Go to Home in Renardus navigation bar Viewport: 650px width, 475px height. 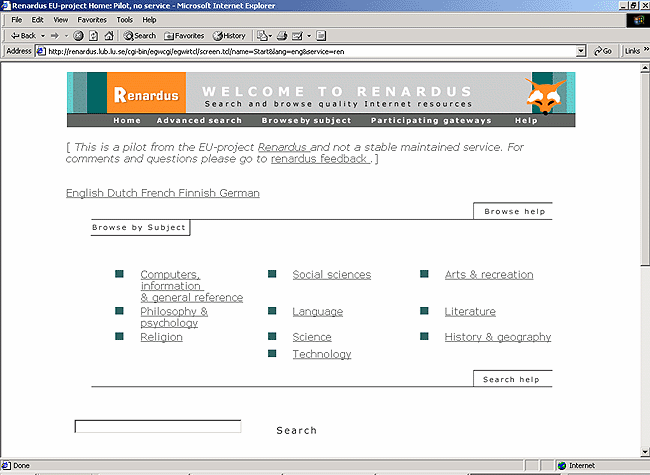[127, 121]
